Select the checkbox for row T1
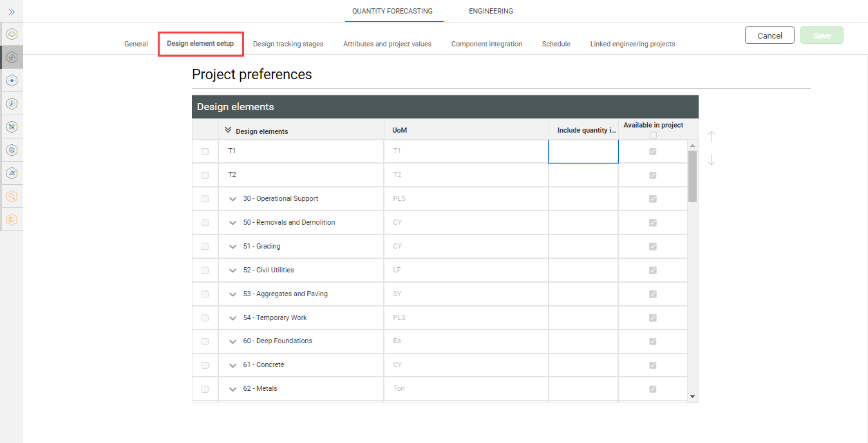Viewport: 868px width, 443px height. pyautogui.click(x=205, y=151)
